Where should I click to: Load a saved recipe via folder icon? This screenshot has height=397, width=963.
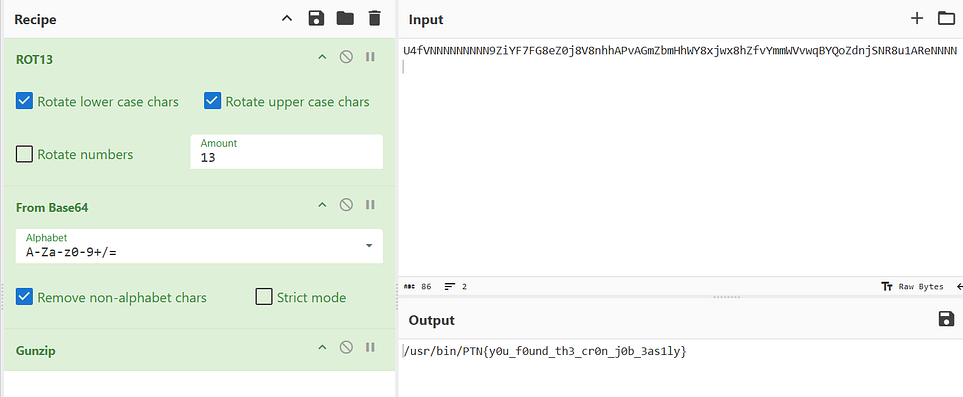coord(345,18)
